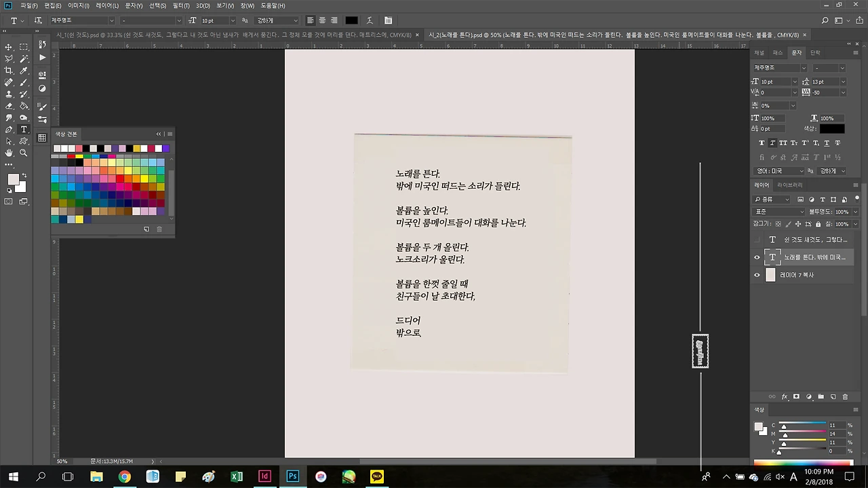
Task: Toggle faux bold in the Character panel
Action: [x=762, y=143]
